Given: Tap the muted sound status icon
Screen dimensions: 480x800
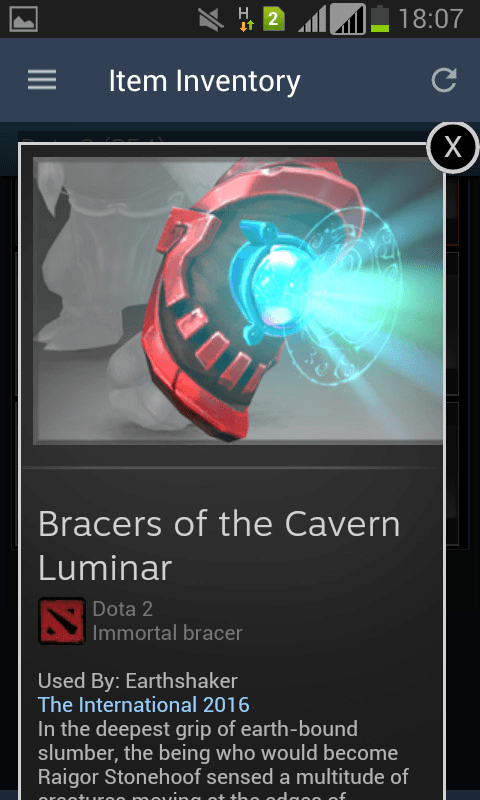Looking at the screenshot, I should [211, 20].
